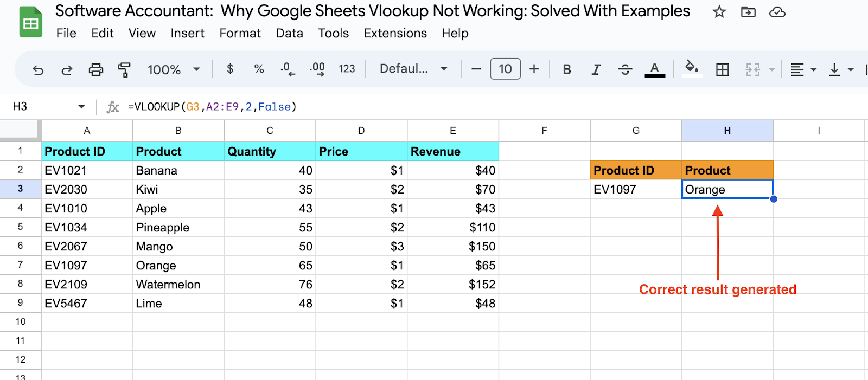Screen dimensions: 868x380
Task: Click the horizontal align icon
Action: 797,69
